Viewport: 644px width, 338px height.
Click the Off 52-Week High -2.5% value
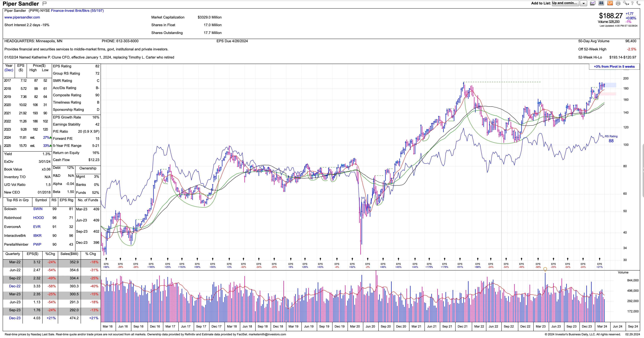pyautogui.click(x=631, y=49)
